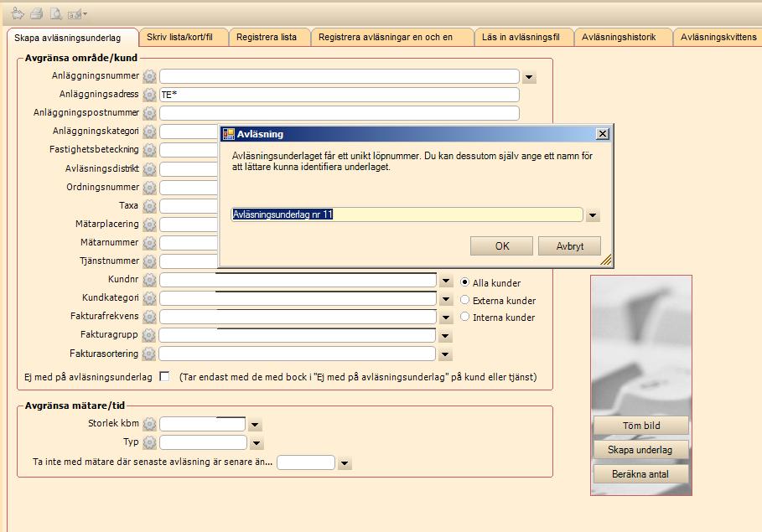
Task: Click gear icon next to Anläggningsadress
Action: (150, 95)
